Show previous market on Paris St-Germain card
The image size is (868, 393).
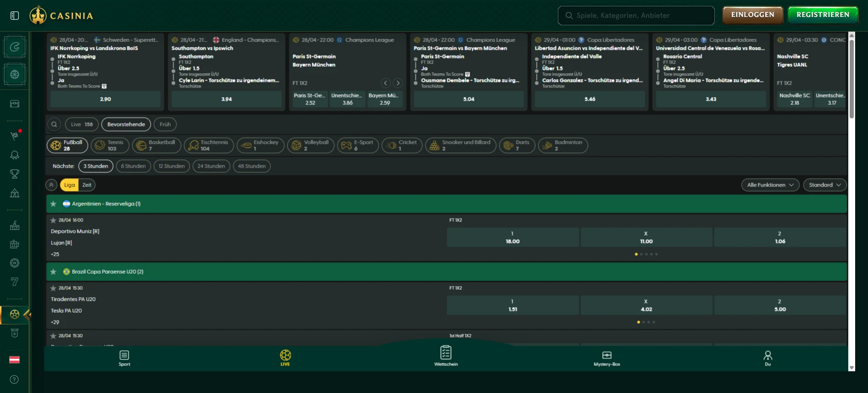point(386,83)
